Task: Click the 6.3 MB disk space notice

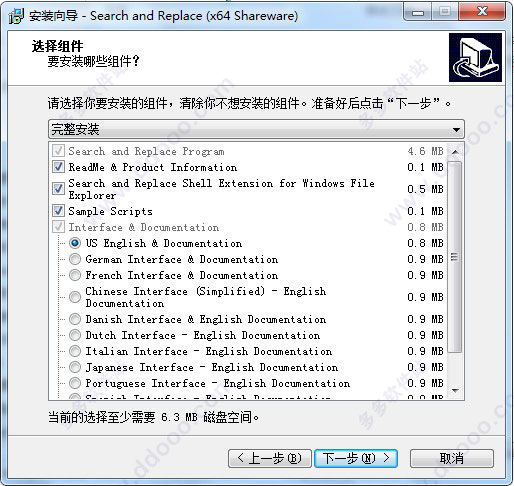Action: pos(153,417)
